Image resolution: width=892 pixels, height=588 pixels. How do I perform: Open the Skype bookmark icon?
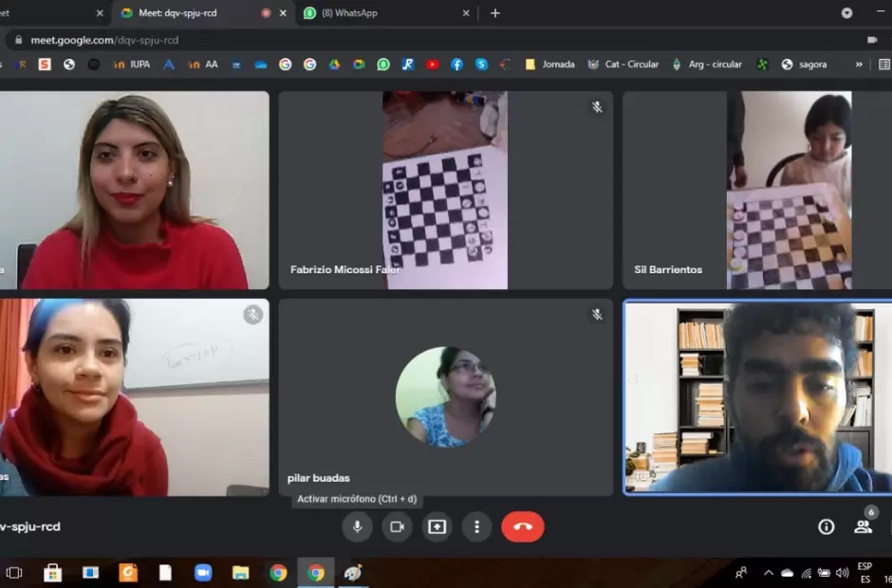click(x=482, y=64)
